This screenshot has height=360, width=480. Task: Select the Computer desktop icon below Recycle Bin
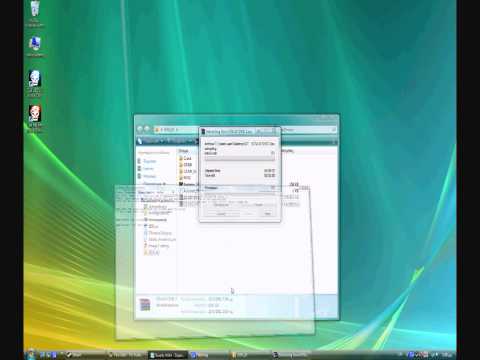(35, 47)
